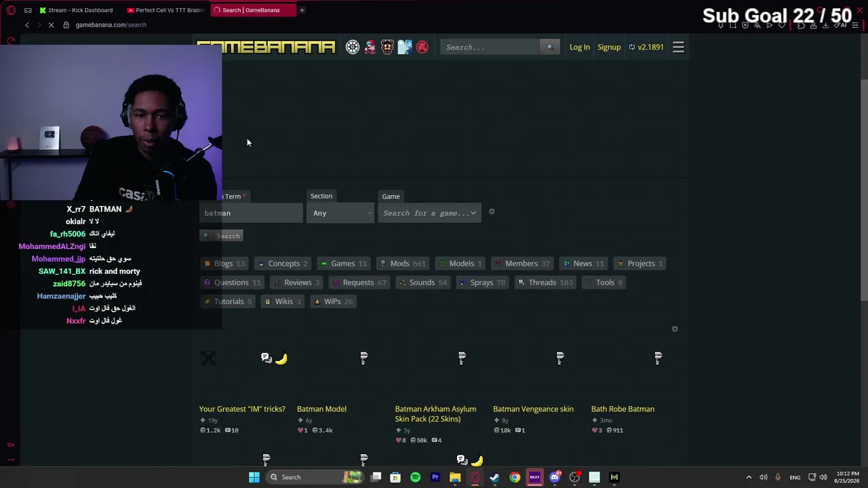Filter results by Tools 9
This screenshot has height=488, width=868.
click(x=604, y=283)
